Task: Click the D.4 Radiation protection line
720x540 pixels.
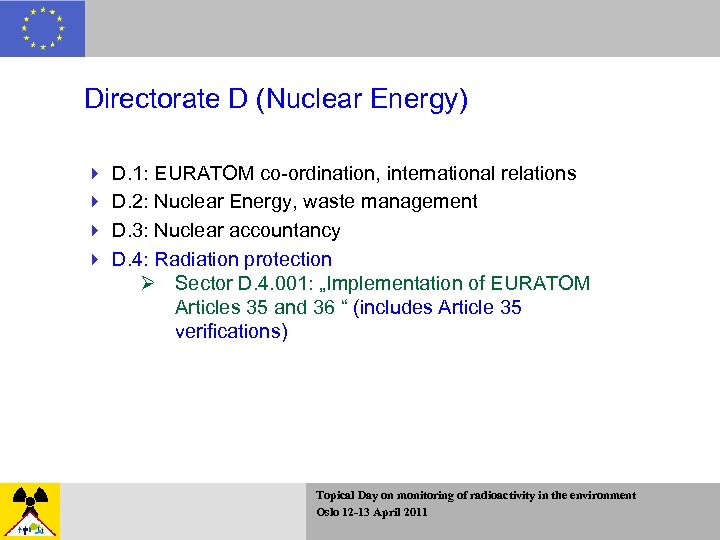Action: click(221, 259)
